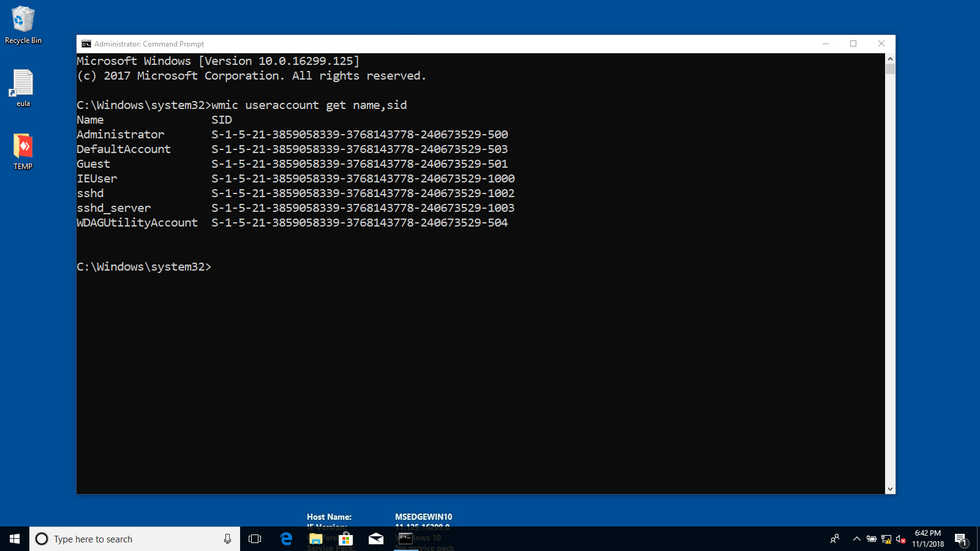Click the Command Prompt vertical scrollbar thumb
Image resolution: width=980 pixels, height=551 pixels.
tap(890, 69)
